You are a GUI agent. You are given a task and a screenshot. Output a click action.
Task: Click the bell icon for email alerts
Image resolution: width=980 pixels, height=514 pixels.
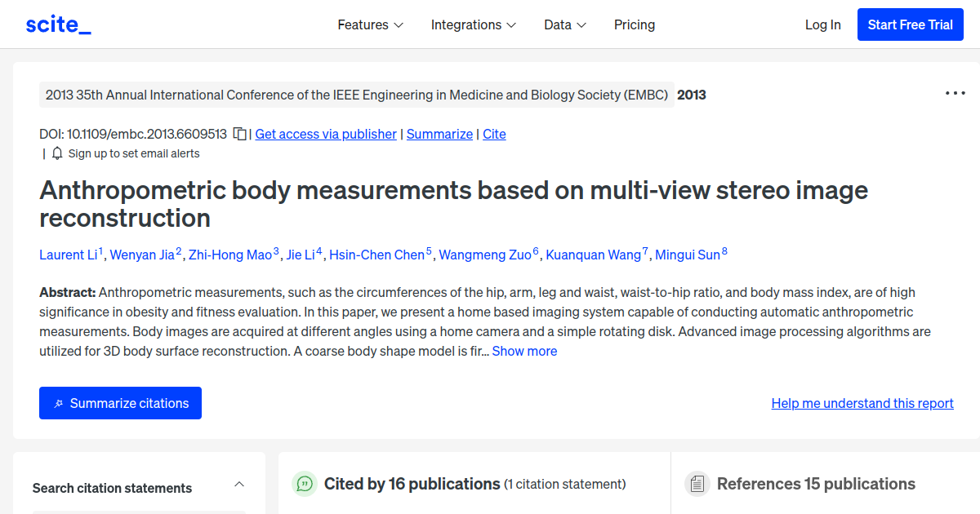click(x=56, y=153)
